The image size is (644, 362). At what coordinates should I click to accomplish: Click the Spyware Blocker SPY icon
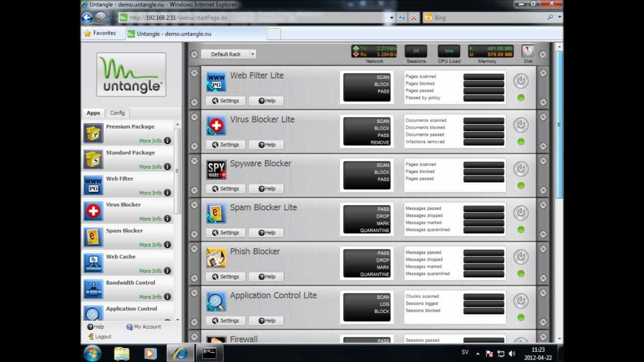216,169
